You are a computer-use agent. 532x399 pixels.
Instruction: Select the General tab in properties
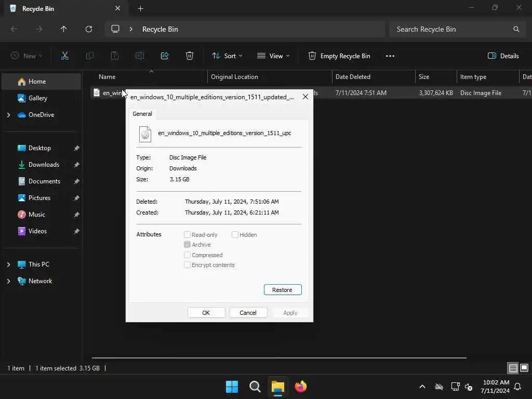click(x=142, y=114)
